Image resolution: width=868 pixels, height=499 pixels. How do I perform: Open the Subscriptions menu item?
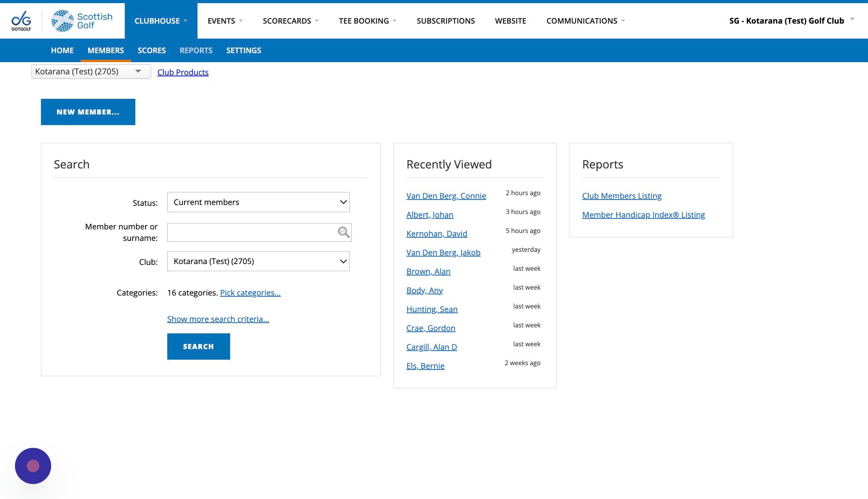[x=445, y=21]
